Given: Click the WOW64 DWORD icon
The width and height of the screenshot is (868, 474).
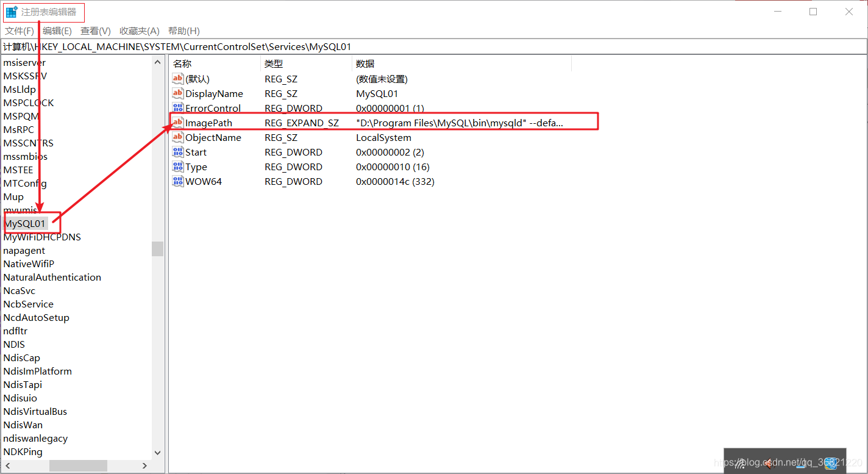Looking at the screenshot, I should click(x=177, y=181).
